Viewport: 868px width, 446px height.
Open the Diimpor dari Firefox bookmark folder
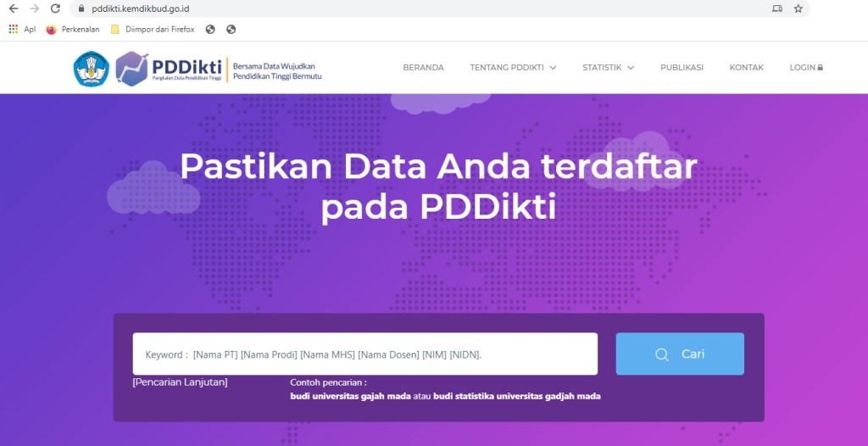153,29
